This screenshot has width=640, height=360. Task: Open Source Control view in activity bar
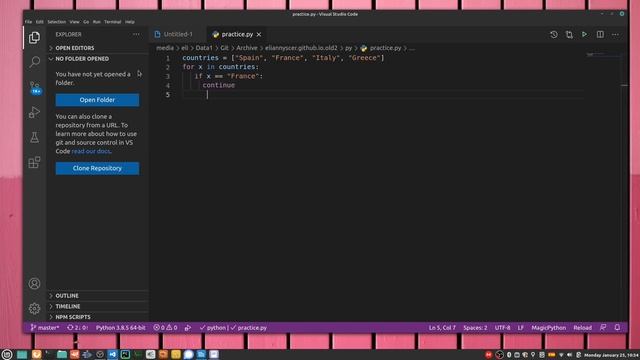[x=34, y=87]
